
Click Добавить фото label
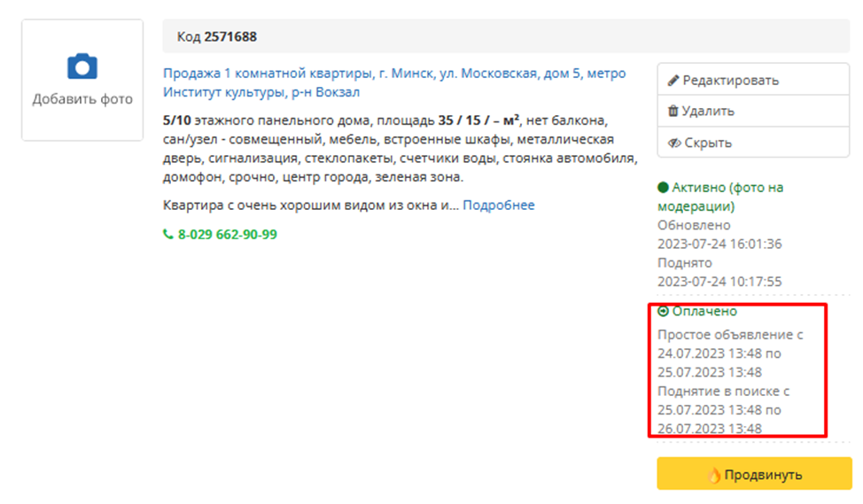(82, 99)
